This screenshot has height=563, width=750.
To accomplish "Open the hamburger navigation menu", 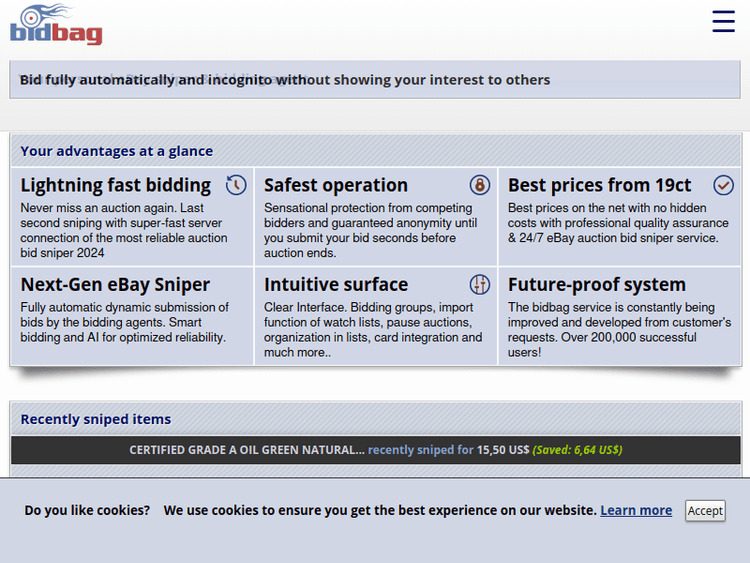I will (x=723, y=21).
